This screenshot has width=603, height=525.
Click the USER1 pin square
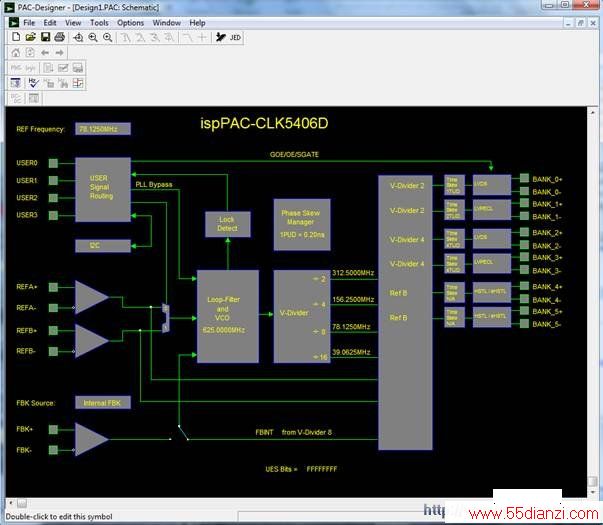pos(53,180)
